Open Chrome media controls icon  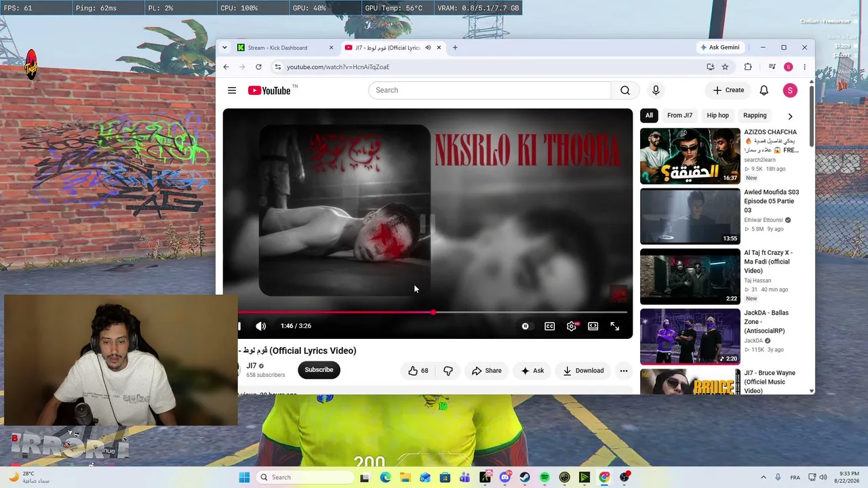772,67
